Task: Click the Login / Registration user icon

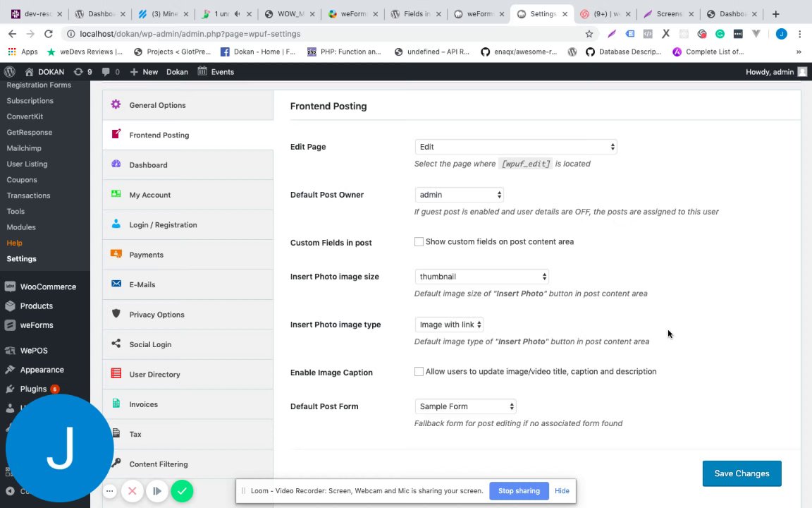Action: click(116, 224)
